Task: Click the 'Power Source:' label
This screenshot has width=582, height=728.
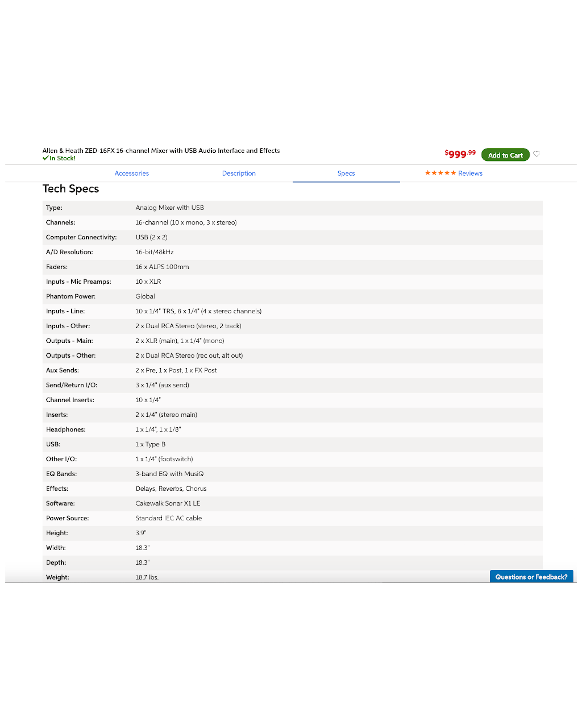Action: coord(67,518)
